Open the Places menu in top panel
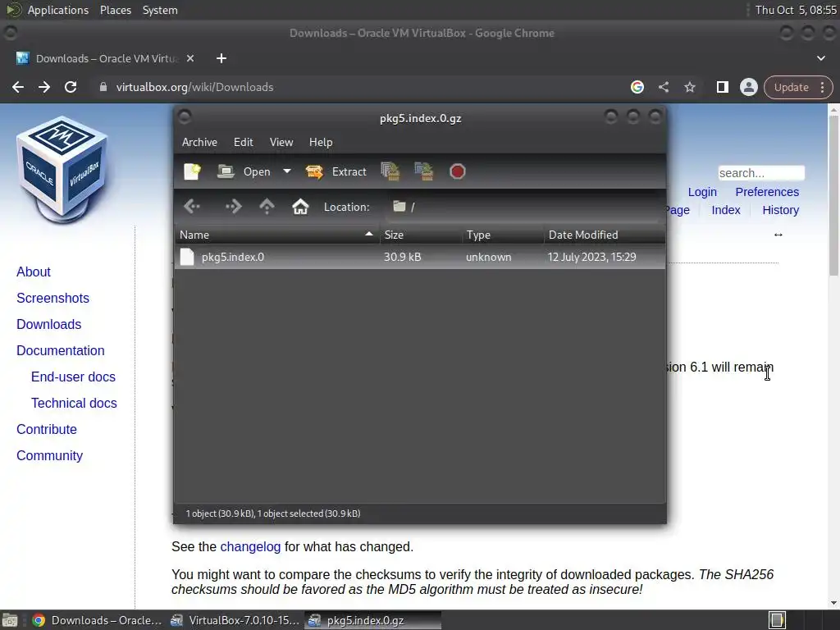Viewport: 840px width, 630px height. (115, 10)
